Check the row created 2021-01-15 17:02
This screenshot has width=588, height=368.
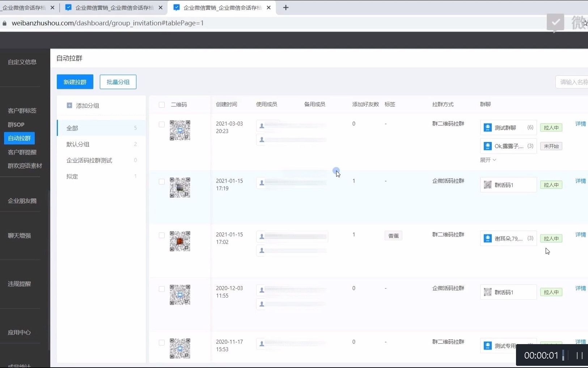162,235
